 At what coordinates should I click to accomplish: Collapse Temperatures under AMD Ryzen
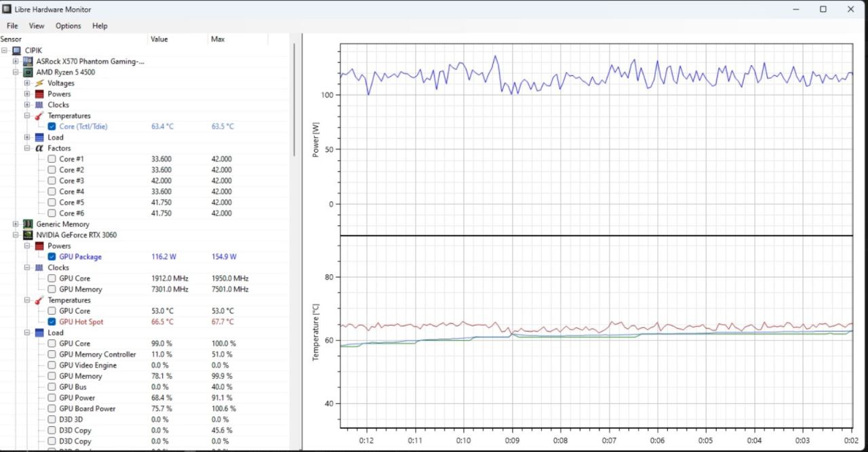[x=27, y=115]
